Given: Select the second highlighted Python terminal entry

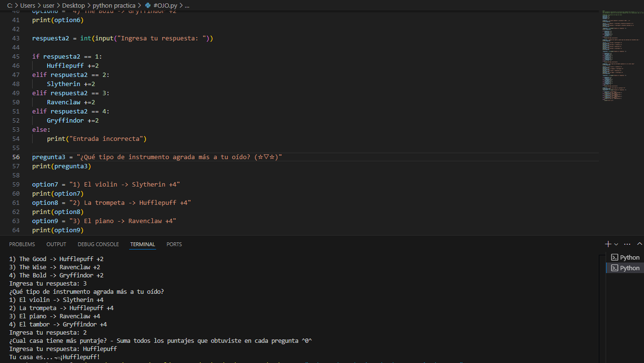Looking at the screenshot, I should [625, 268].
